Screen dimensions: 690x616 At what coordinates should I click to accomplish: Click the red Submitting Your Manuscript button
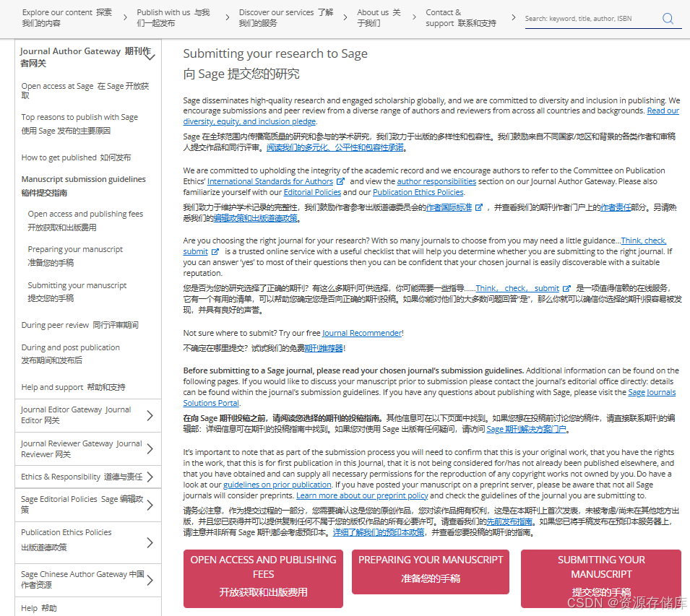pos(600,578)
